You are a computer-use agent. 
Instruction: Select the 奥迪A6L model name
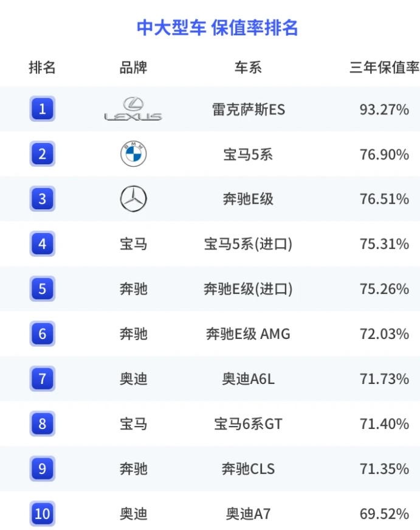point(248,379)
